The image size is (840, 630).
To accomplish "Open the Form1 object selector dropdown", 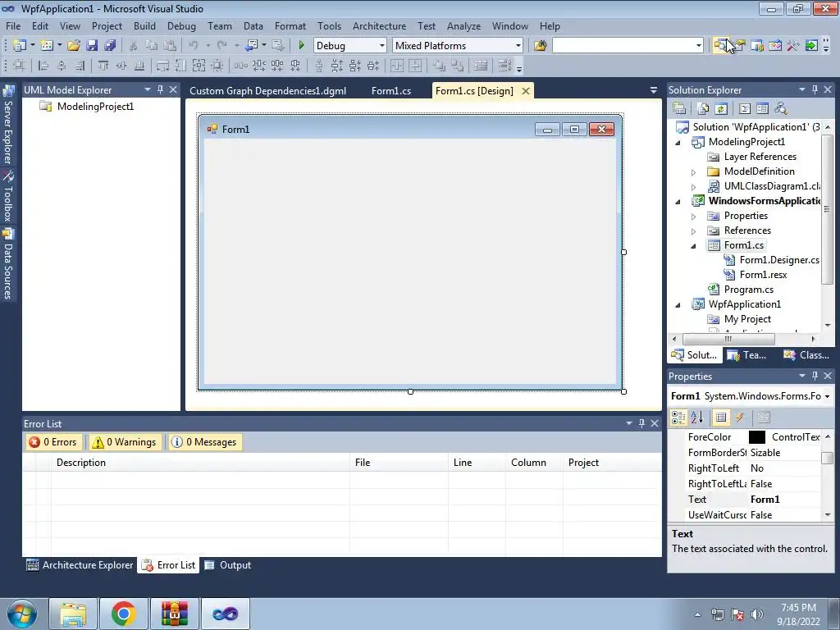I will point(827,396).
